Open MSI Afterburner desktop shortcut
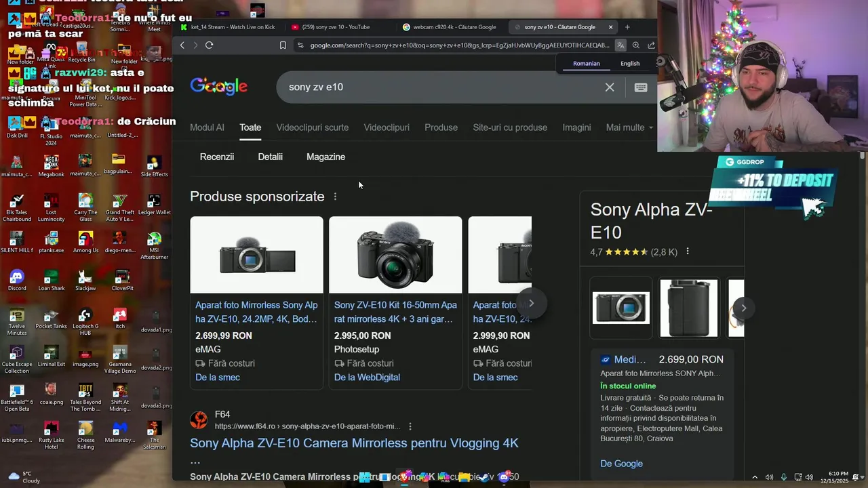Screen dimensions: 868x488 [155, 245]
